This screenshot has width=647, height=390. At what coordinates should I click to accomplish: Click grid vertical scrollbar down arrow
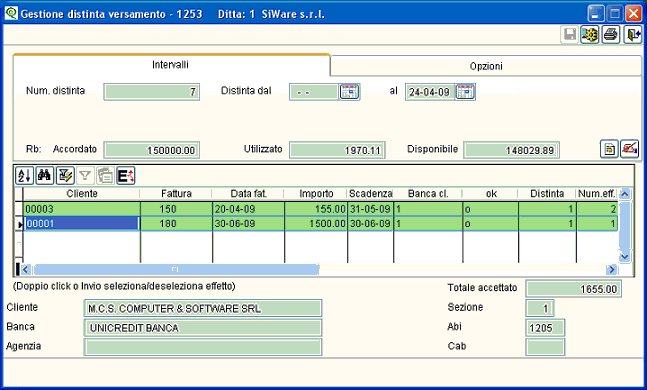point(625,256)
